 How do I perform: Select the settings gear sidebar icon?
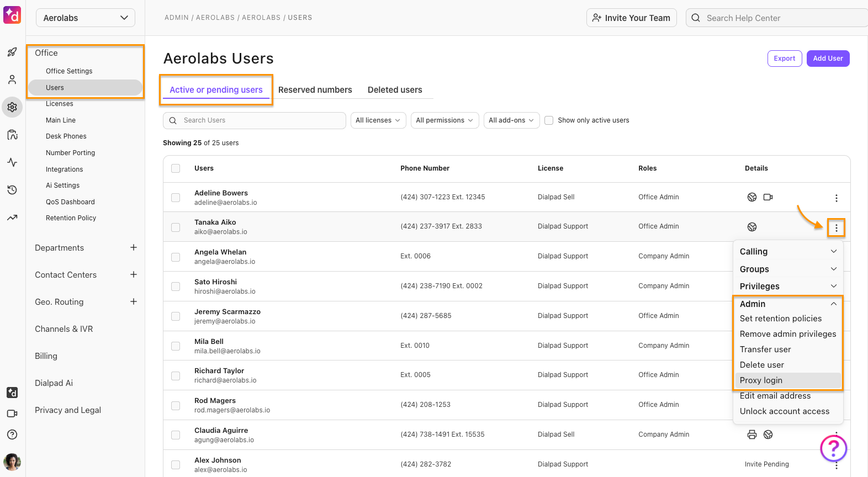tap(12, 107)
